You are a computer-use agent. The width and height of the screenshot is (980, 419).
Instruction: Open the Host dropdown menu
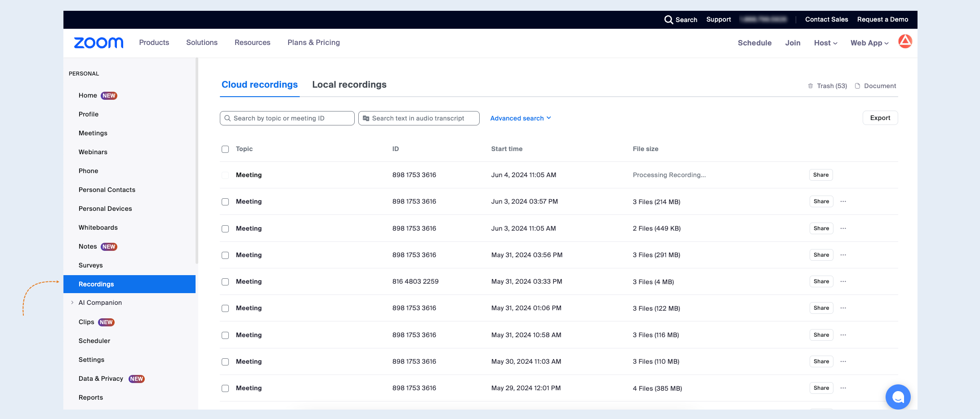pyautogui.click(x=825, y=43)
